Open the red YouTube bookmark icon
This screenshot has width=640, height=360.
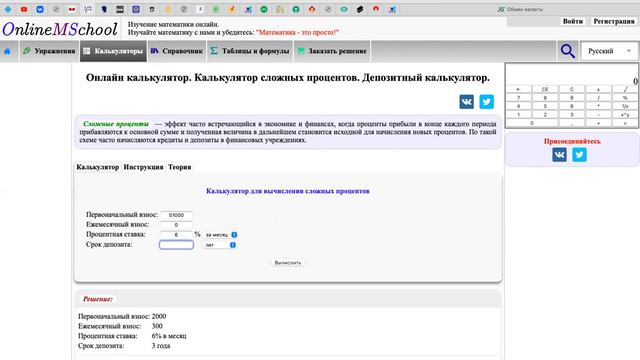coord(24,9)
